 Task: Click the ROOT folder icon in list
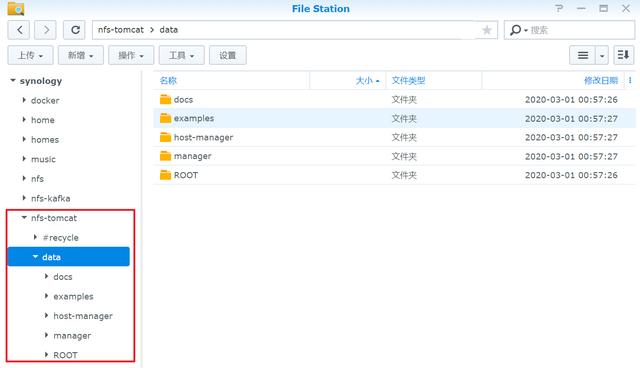(165, 175)
